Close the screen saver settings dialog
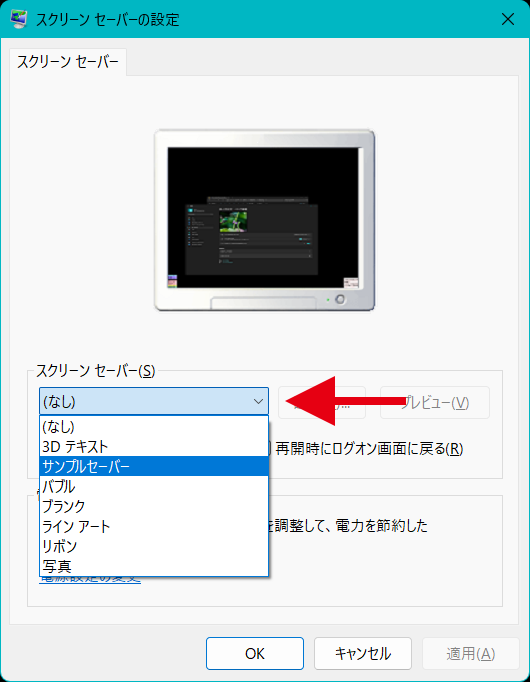Viewport: 530px width, 682px height. point(508,20)
